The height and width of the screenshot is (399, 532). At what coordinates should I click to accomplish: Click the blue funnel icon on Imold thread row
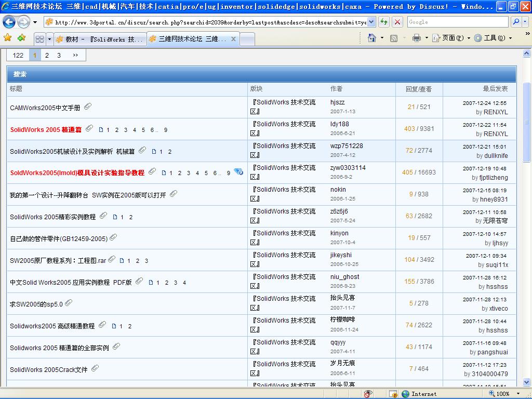click(x=238, y=171)
